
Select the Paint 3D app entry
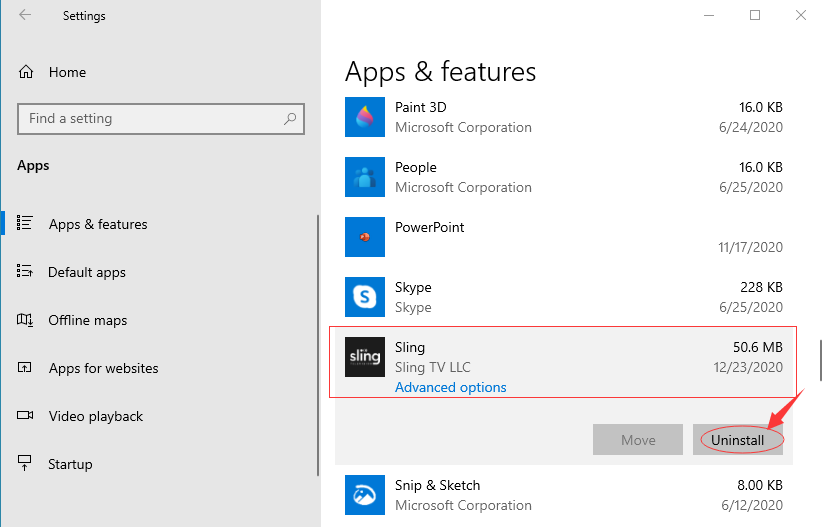pyautogui.click(x=564, y=117)
